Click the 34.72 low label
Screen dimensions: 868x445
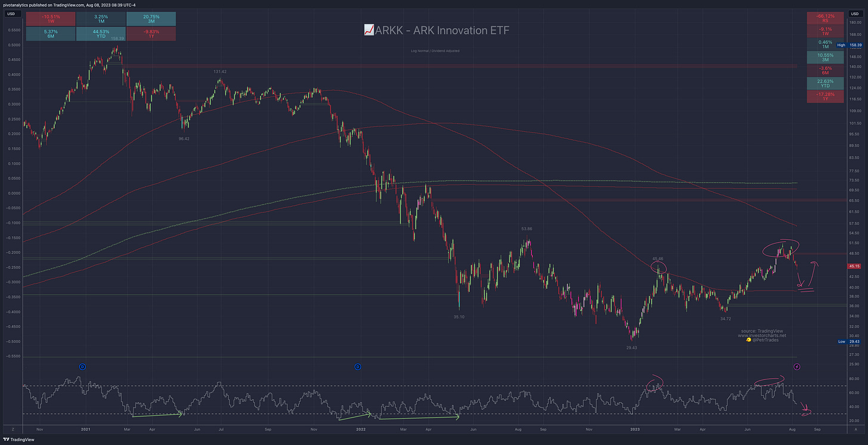pyautogui.click(x=726, y=319)
